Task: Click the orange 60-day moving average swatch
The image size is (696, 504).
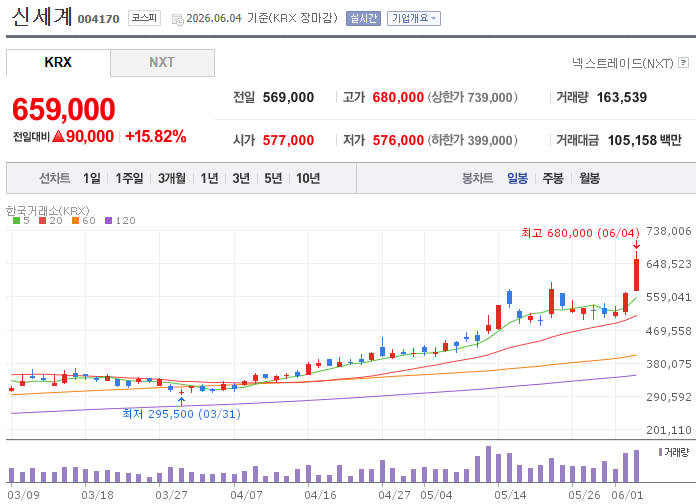Action: [x=75, y=221]
